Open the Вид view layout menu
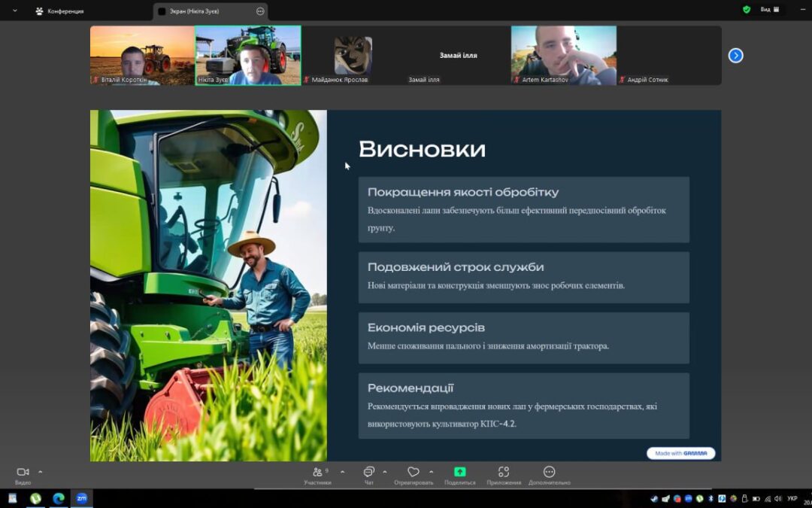 770,10
